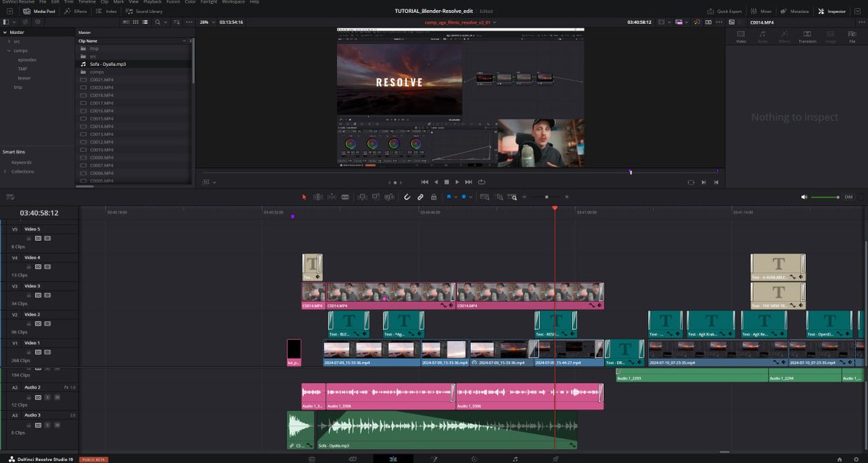The height and width of the screenshot is (463, 868).
Task: Toggle Video 3 auto track selector
Action: pyautogui.click(x=38, y=295)
